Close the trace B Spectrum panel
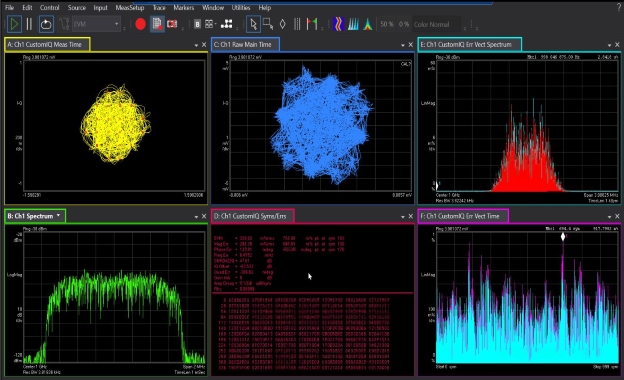 click(x=204, y=216)
